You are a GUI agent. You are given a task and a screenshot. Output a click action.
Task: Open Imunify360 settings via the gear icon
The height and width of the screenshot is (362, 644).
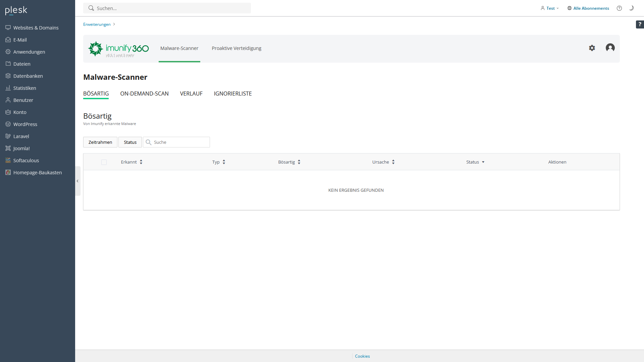click(592, 48)
